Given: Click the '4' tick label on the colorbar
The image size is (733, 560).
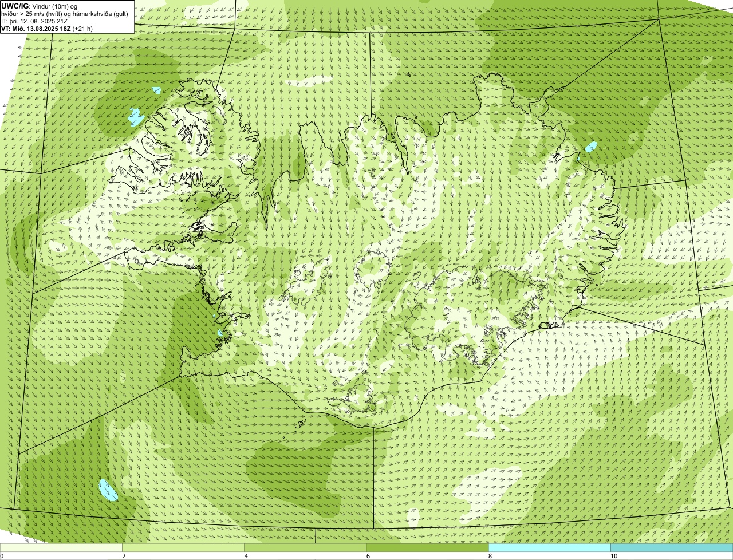Looking at the screenshot, I should pyautogui.click(x=246, y=556).
